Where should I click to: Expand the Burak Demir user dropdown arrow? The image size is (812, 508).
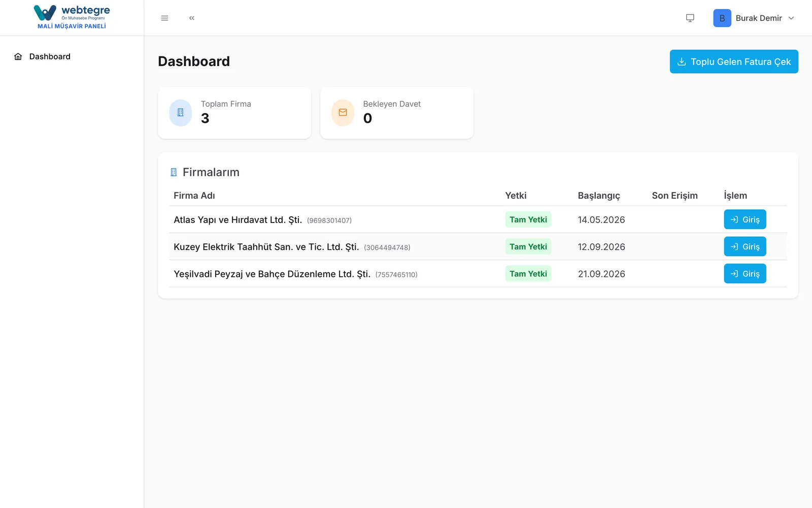coord(791,18)
